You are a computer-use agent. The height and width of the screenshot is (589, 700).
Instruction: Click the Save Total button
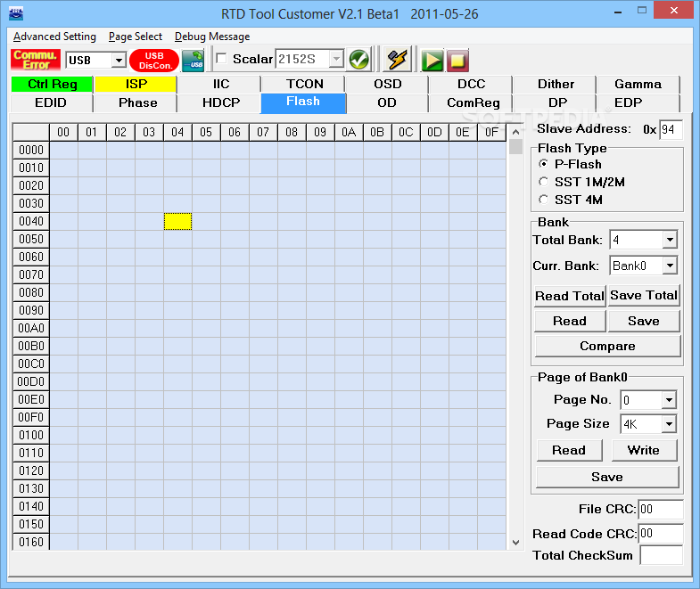(644, 296)
